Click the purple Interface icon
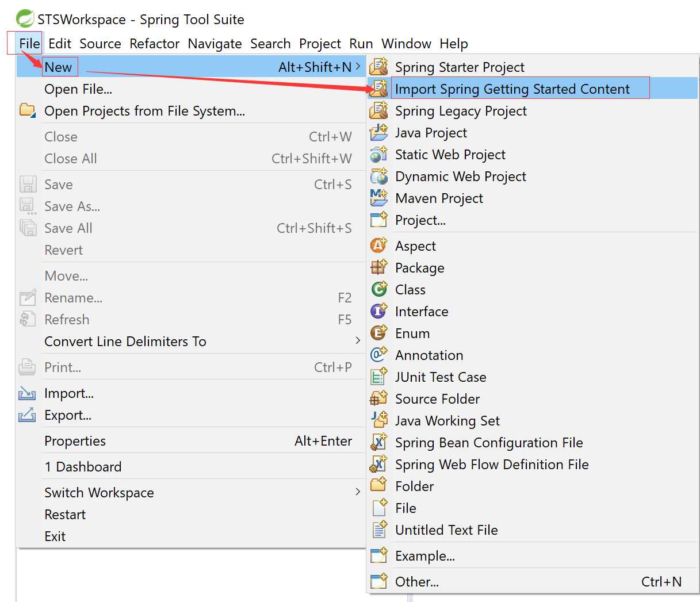Screen dimensions: 700x602 (x=378, y=311)
